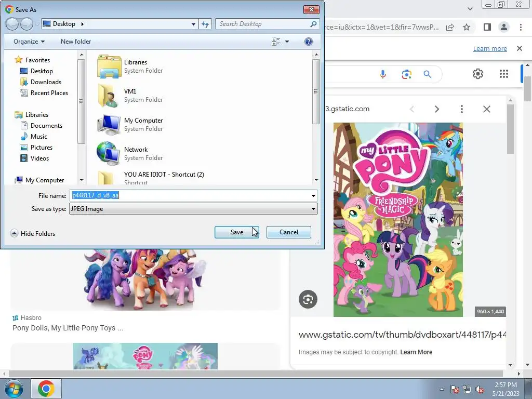532x399 pixels.
Task: Click navigation pane scrollbar down arrow
Action: point(82,180)
